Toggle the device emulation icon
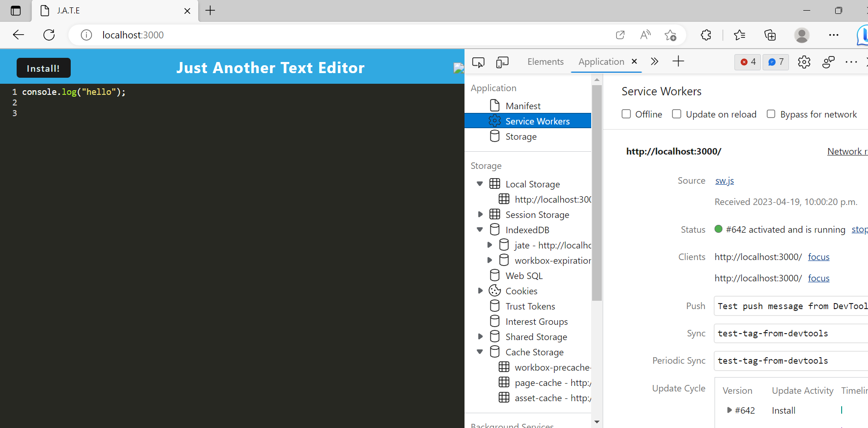The image size is (868, 428). pos(502,62)
